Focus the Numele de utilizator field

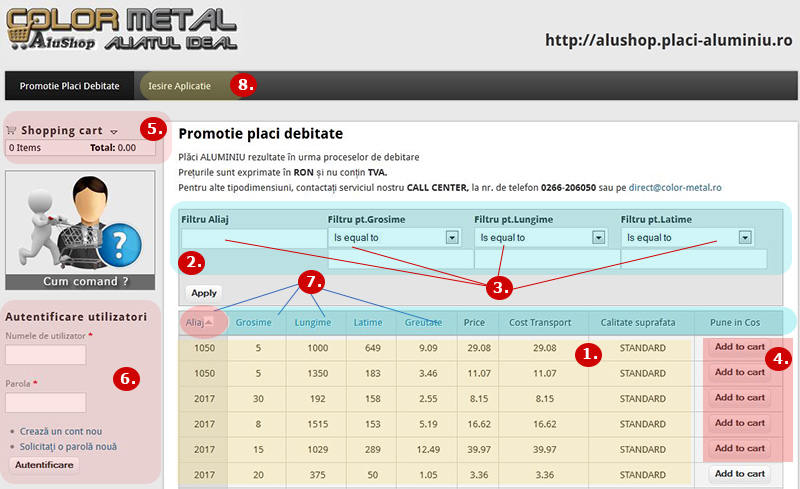(x=46, y=355)
